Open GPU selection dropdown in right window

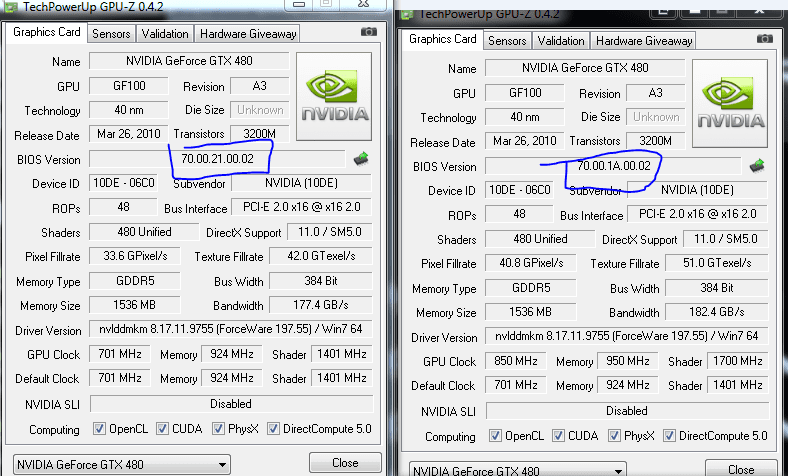coord(518,469)
